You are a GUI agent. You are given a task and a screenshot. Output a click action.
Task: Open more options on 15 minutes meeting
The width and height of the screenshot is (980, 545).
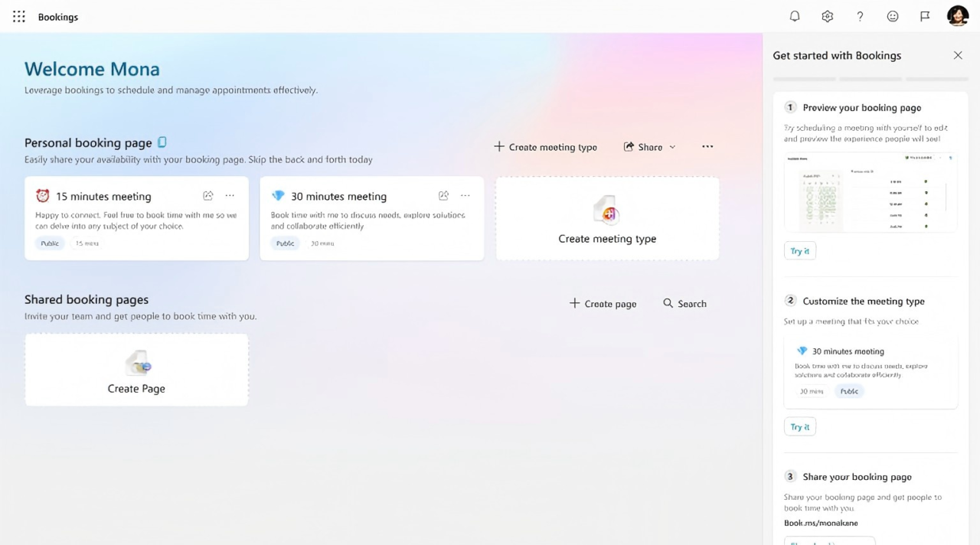tap(230, 196)
